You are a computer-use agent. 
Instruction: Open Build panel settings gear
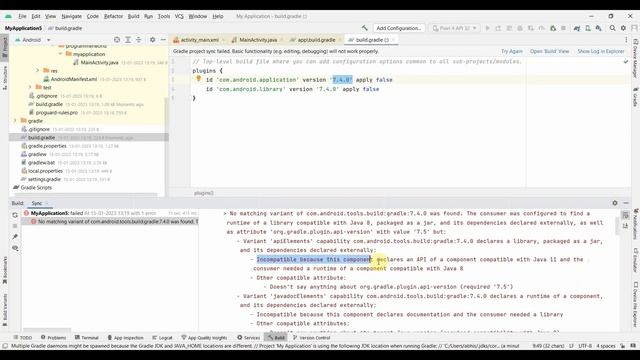pos(615,203)
